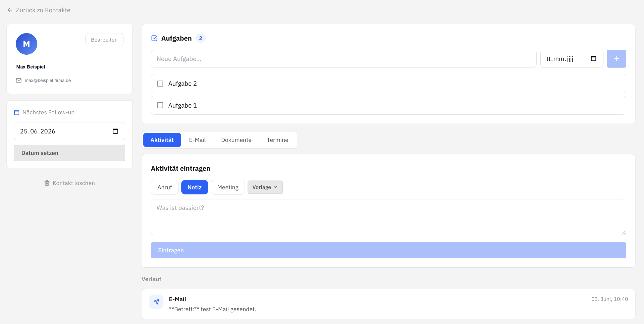Click the envelope icon beside max@beispiel-firma.de
The image size is (644, 324).
pyautogui.click(x=19, y=80)
